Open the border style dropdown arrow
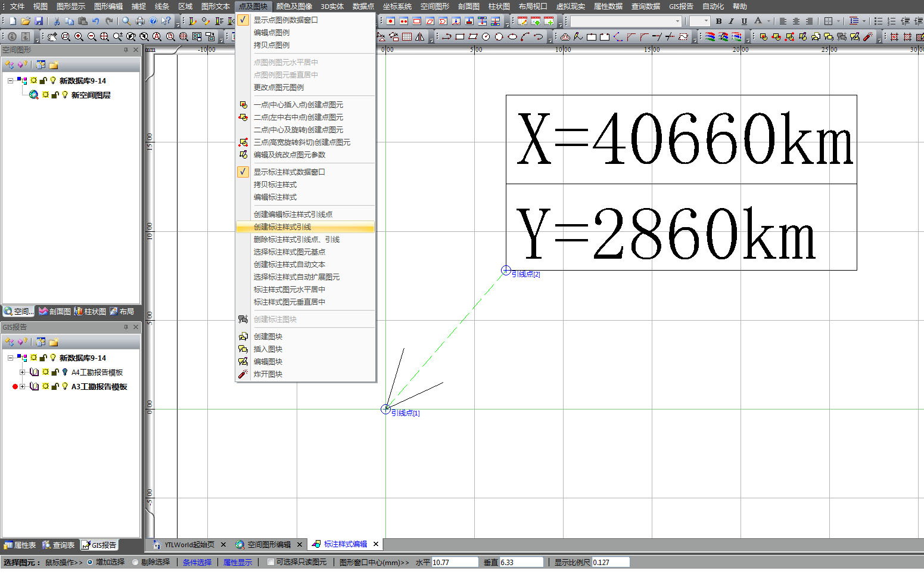Viewport: 924px width, 577px height. tap(839, 21)
